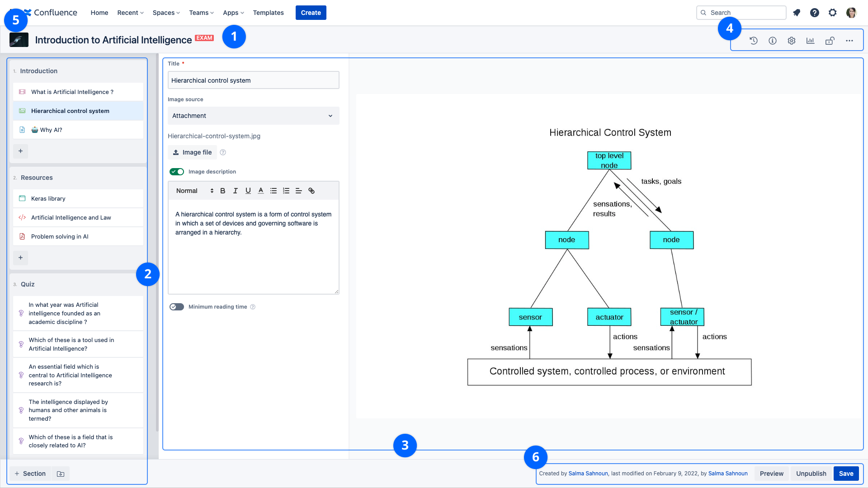Open quiz question 'The intelligence displayed by humans'
This screenshot has width=868, height=488.
(x=78, y=410)
